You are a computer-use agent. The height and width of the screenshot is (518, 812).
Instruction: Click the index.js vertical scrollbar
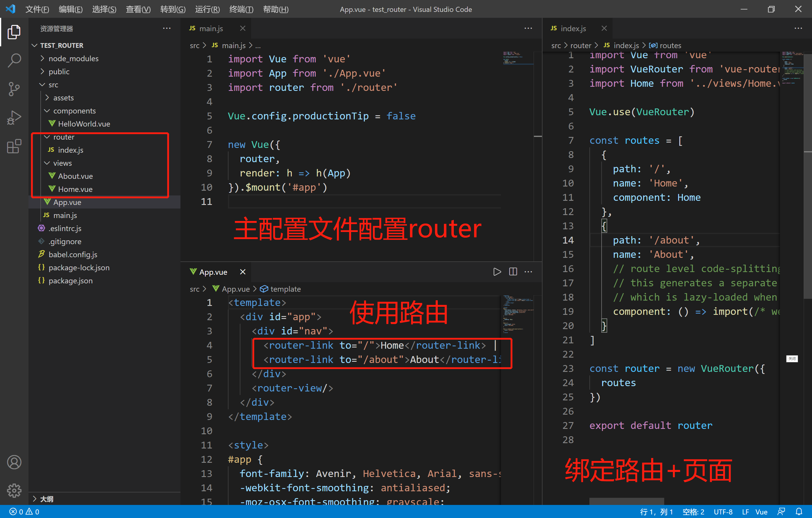[x=808, y=169]
